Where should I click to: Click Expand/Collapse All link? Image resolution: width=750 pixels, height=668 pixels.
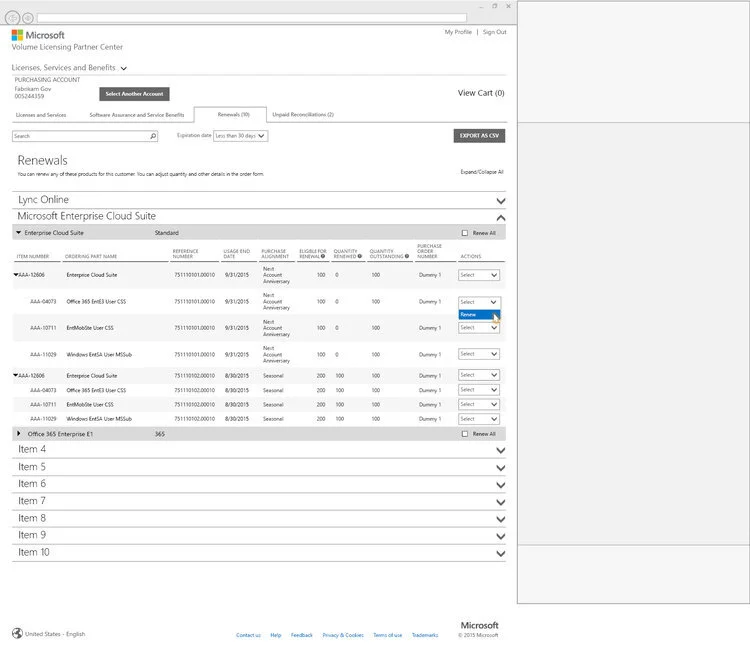coord(482,172)
